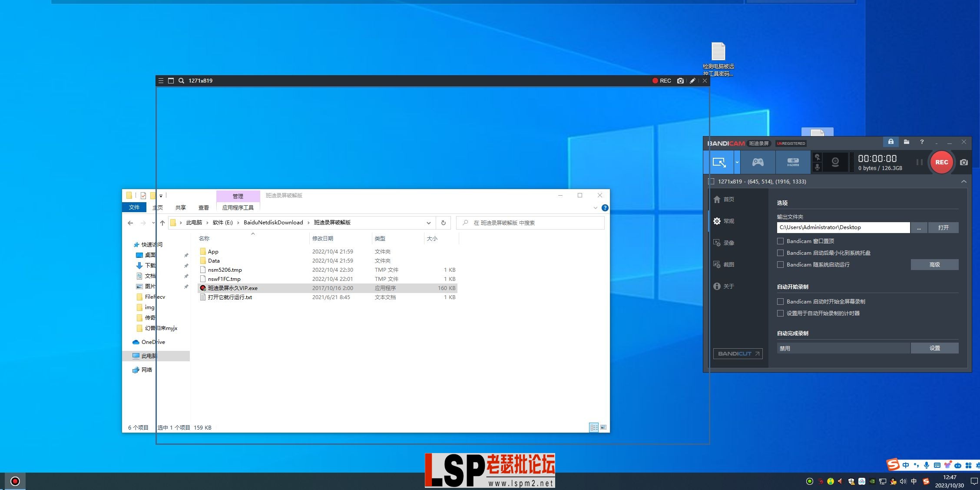The height and width of the screenshot is (490, 980).
Task: Expand Explorer ribbon chevron
Action: click(x=595, y=208)
